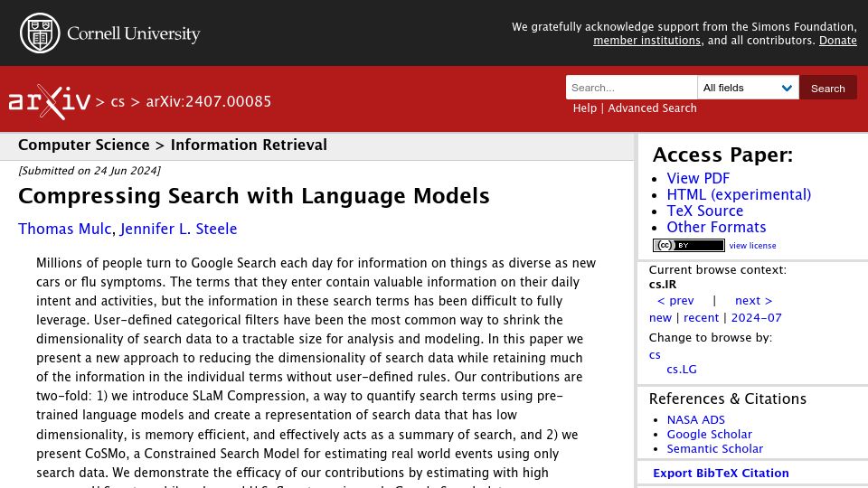Click the Computer Science > Information Retrieval heading
868x488 pixels.
(x=173, y=145)
